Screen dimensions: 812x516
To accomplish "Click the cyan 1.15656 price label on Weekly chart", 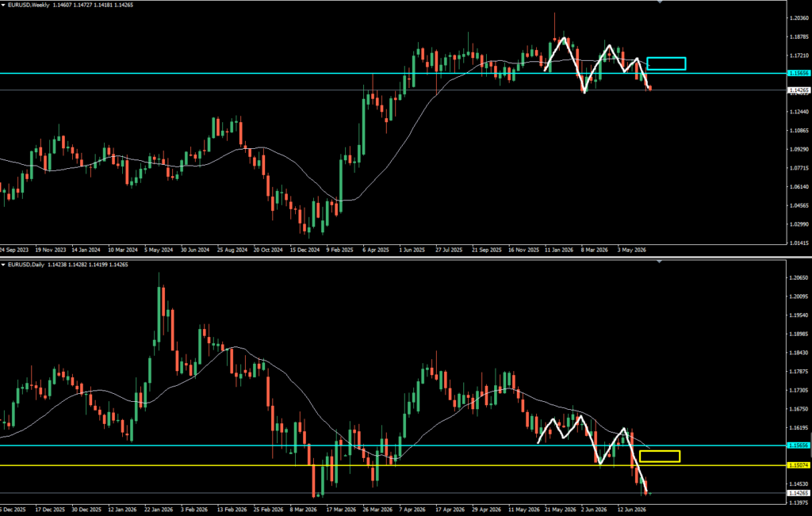I will coord(798,74).
